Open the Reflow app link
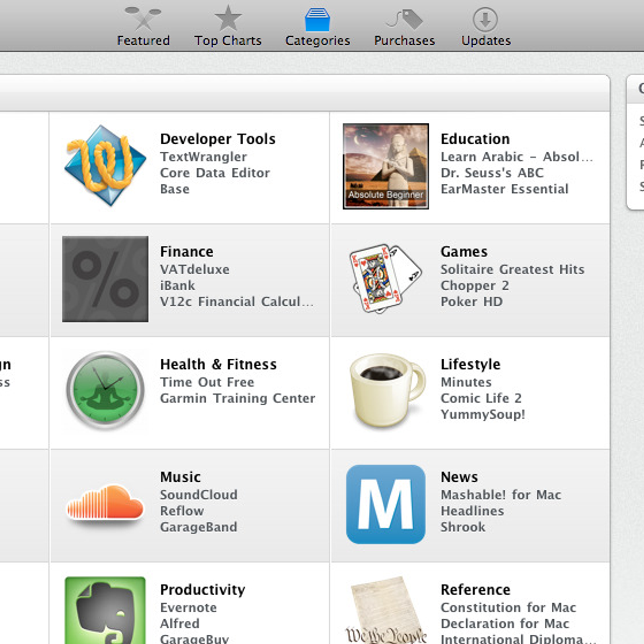The height and width of the screenshot is (644, 644). pyautogui.click(x=182, y=511)
